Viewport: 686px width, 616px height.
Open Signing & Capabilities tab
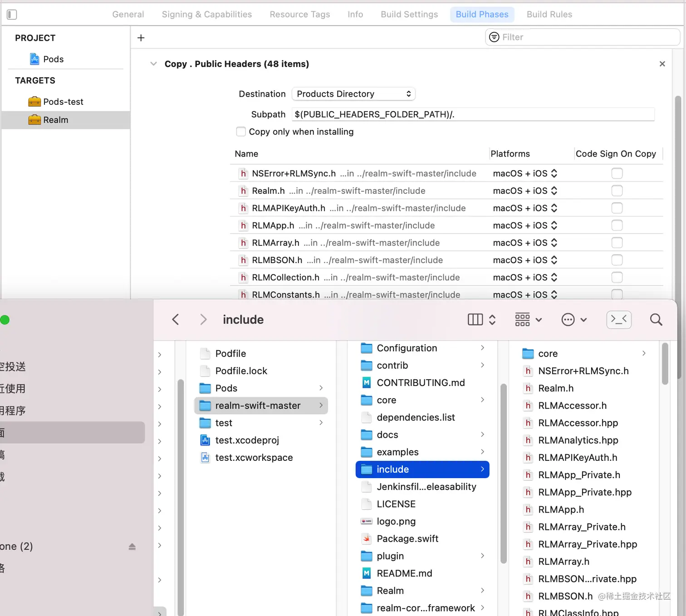click(x=207, y=15)
